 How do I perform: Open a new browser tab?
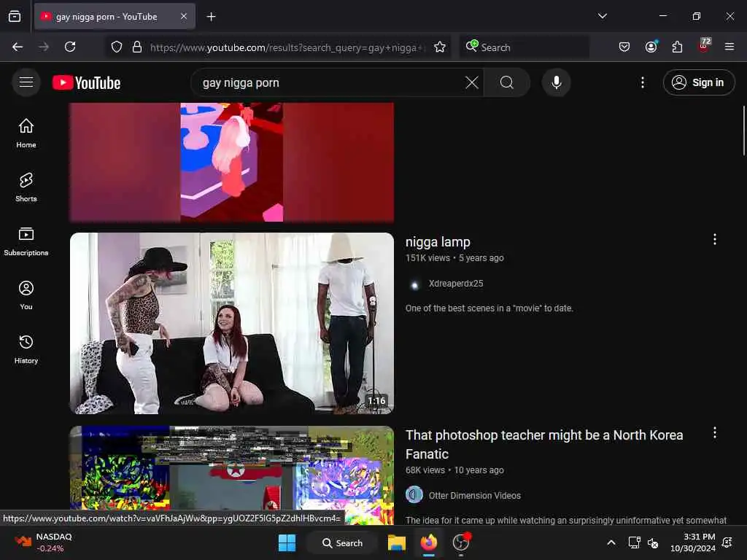click(211, 17)
